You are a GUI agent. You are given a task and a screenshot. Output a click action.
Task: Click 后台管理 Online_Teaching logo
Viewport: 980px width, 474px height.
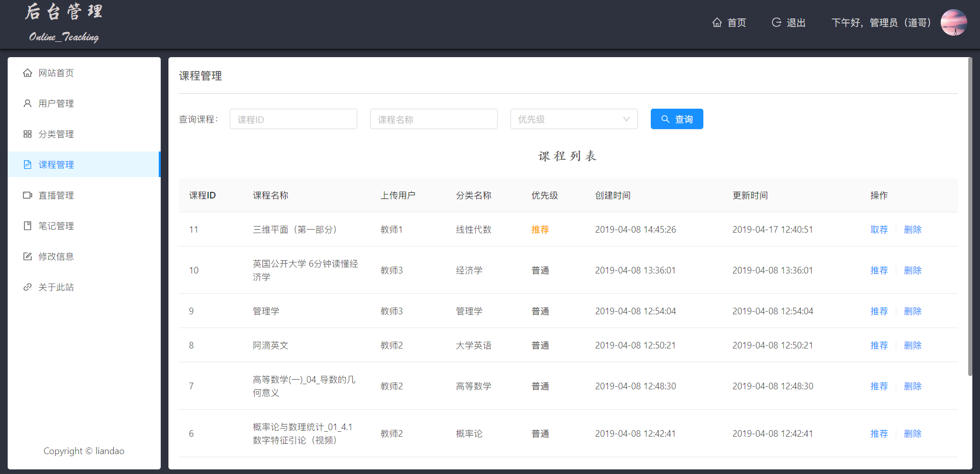[x=64, y=23]
